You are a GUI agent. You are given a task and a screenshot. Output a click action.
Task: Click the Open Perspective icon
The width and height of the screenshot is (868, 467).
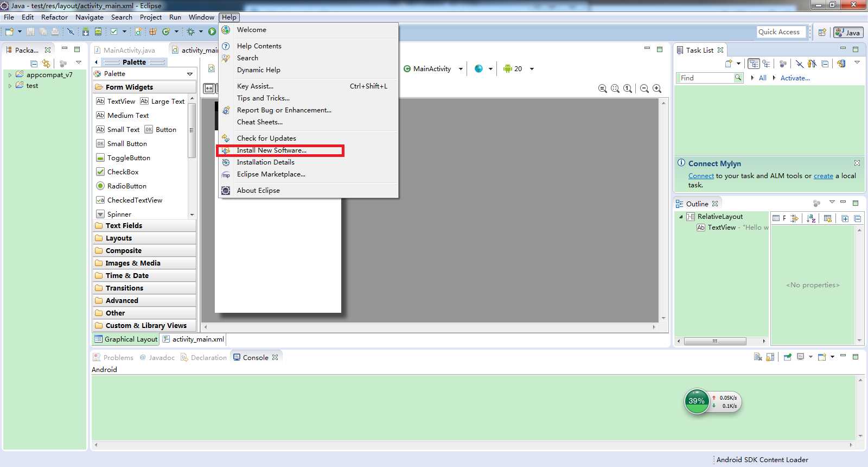822,32
